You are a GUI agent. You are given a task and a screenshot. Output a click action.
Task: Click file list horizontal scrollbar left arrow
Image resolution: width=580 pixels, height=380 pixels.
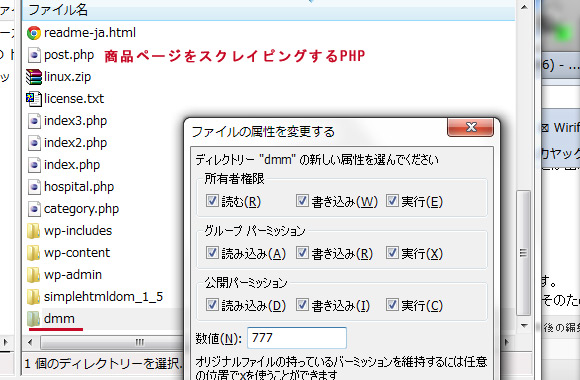click(30, 342)
